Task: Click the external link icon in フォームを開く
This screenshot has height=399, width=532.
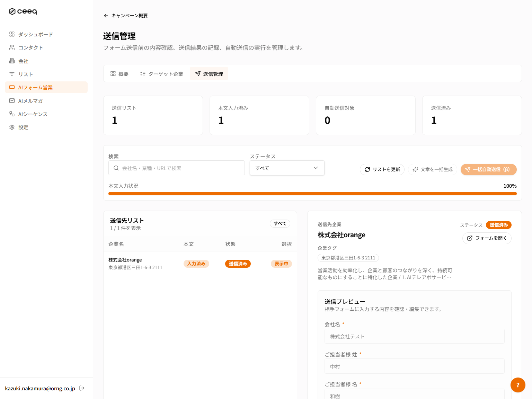Action: (x=470, y=238)
